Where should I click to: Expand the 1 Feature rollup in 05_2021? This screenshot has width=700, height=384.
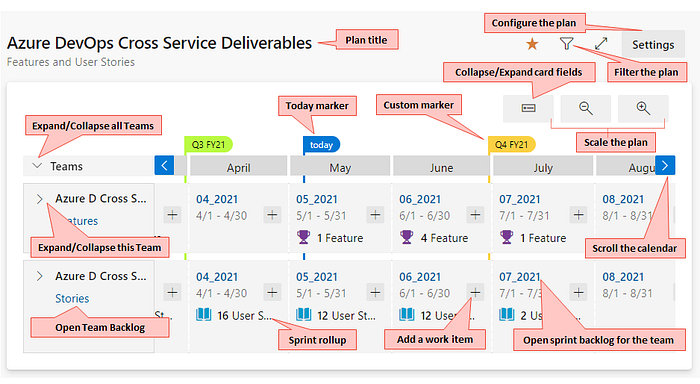pos(330,238)
